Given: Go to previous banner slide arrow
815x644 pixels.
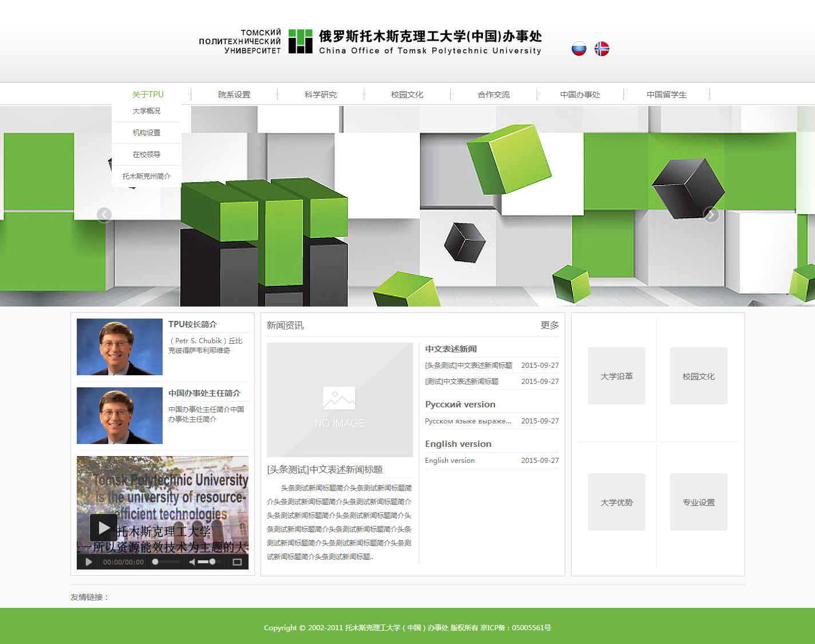Looking at the screenshot, I should click(x=104, y=215).
